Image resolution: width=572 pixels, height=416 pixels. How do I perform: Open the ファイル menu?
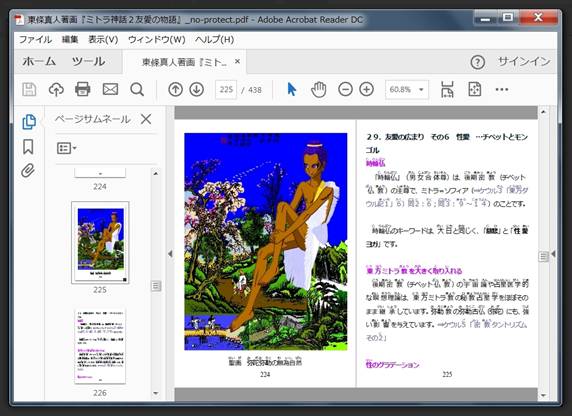click(x=35, y=39)
